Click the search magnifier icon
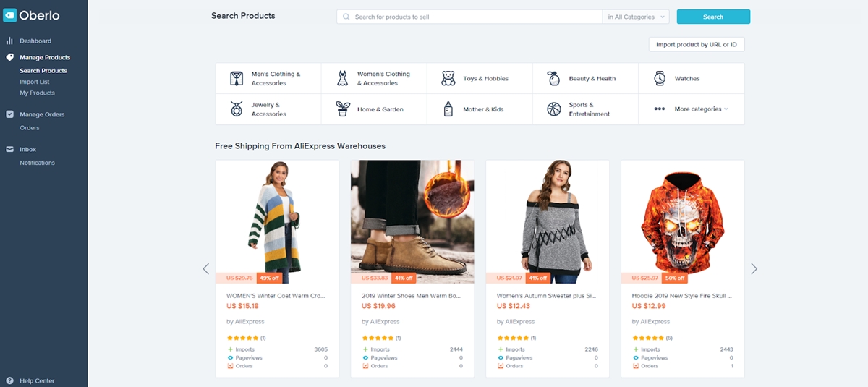 [x=346, y=17]
